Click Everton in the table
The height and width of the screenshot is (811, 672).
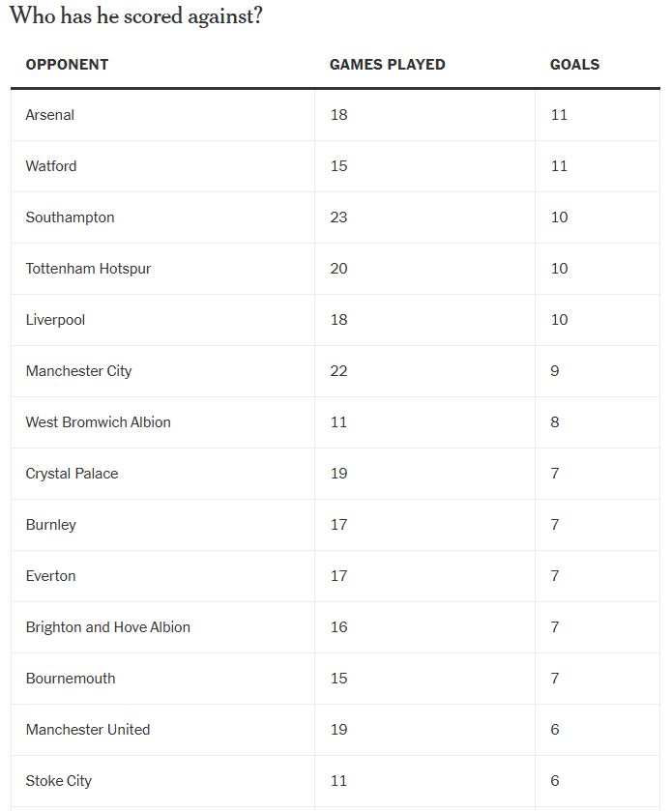tap(50, 576)
